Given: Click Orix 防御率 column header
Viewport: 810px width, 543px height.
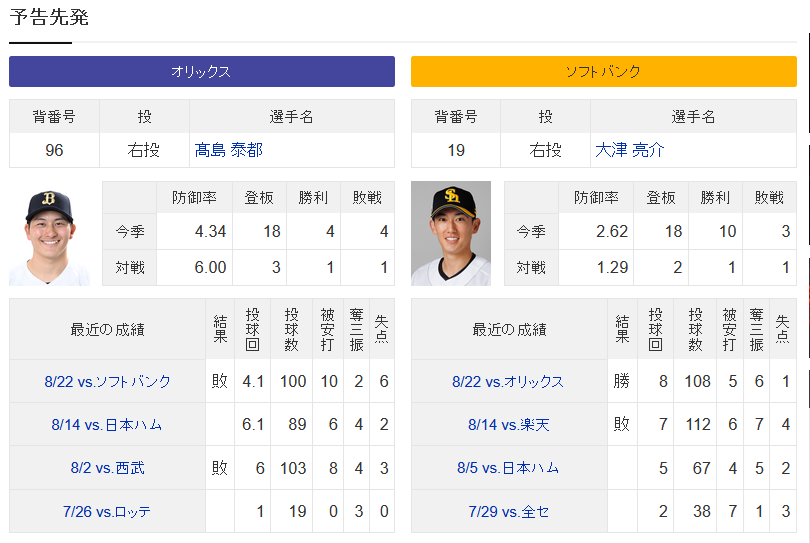Looking at the screenshot, I should point(195,197).
